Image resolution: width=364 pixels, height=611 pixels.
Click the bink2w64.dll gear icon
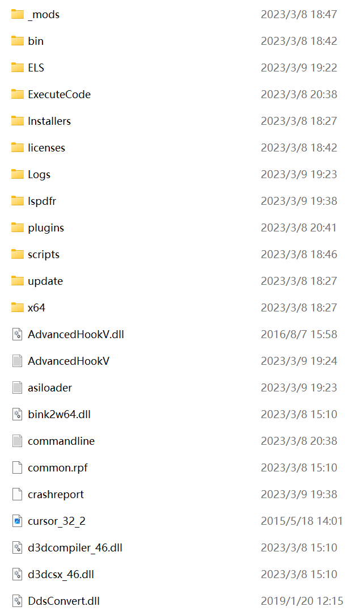point(18,414)
